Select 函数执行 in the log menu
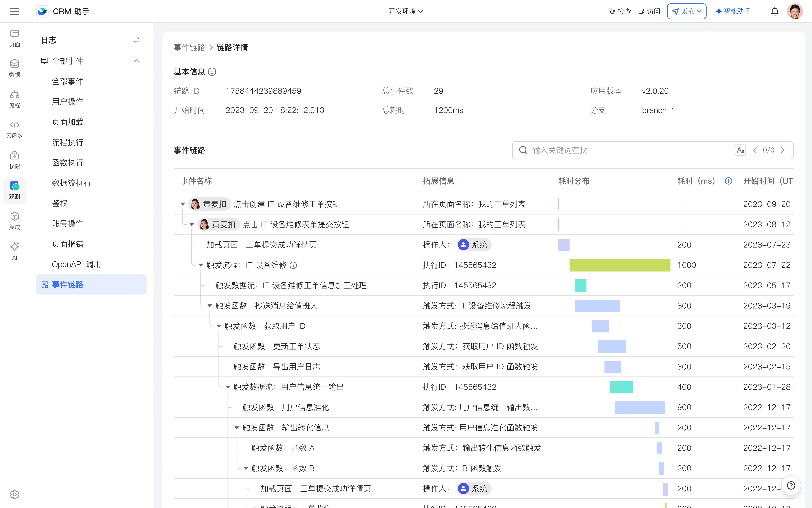The height and width of the screenshot is (508, 812). coord(91,163)
